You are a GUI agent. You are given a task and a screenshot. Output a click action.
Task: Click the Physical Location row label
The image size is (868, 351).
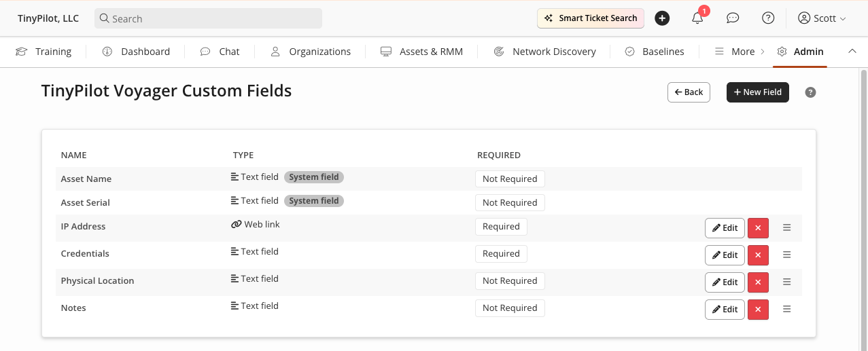click(98, 281)
